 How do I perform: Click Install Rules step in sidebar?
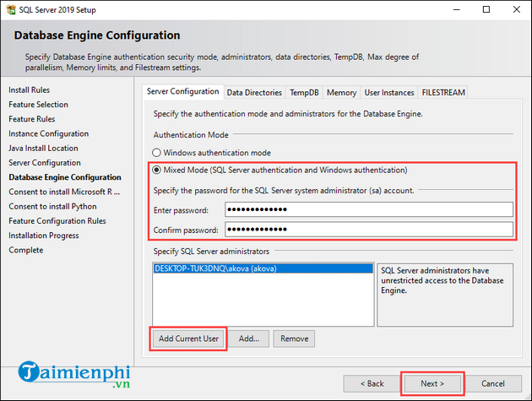click(x=30, y=89)
